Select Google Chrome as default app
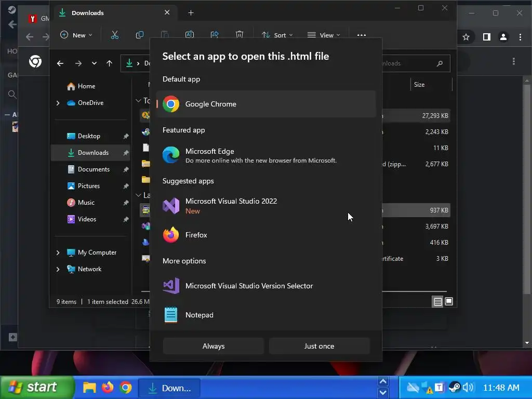The height and width of the screenshot is (399, 532). pyautogui.click(x=266, y=104)
